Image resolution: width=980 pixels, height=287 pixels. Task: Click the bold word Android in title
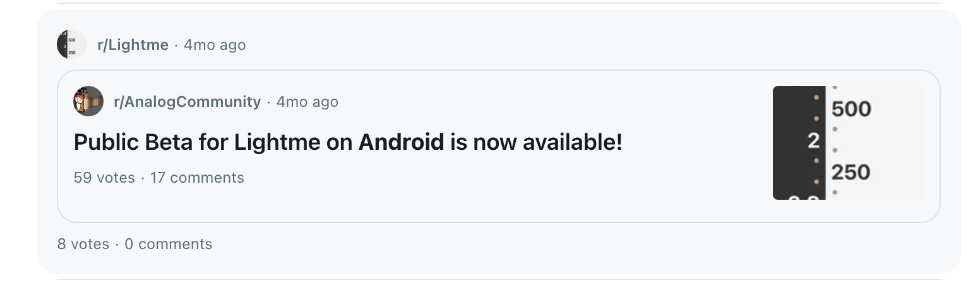pos(401,142)
